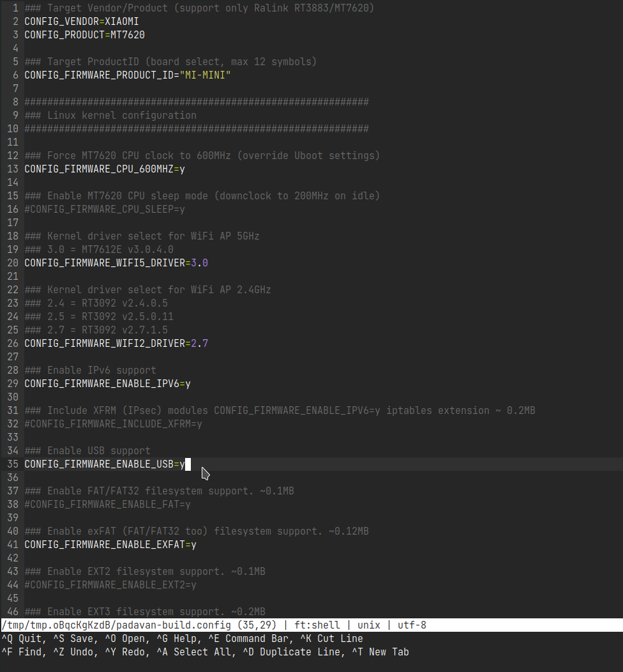Screen dimensions: 623x672
Task: Click the CONFIG_VENDOR=XIAOMI line
Action: [x=81, y=22]
